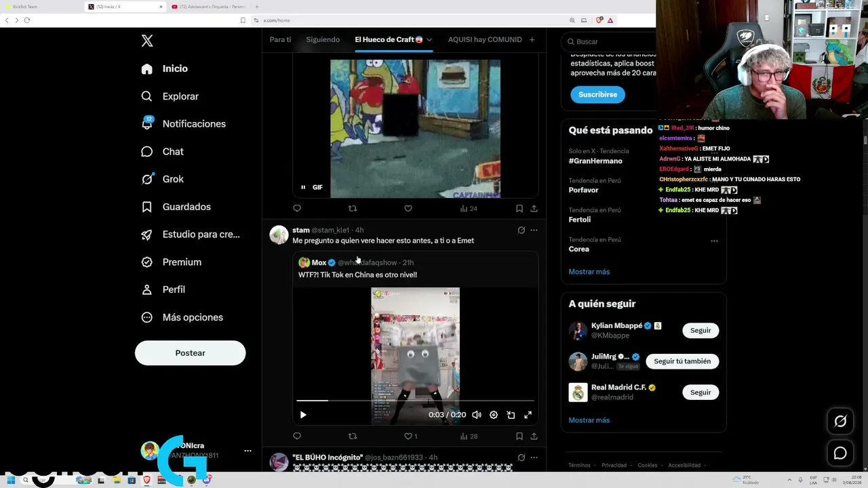Image resolution: width=868 pixels, height=488 pixels.
Task: Open Brave browser in the taskbar
Action: click(x=146, y=481)
